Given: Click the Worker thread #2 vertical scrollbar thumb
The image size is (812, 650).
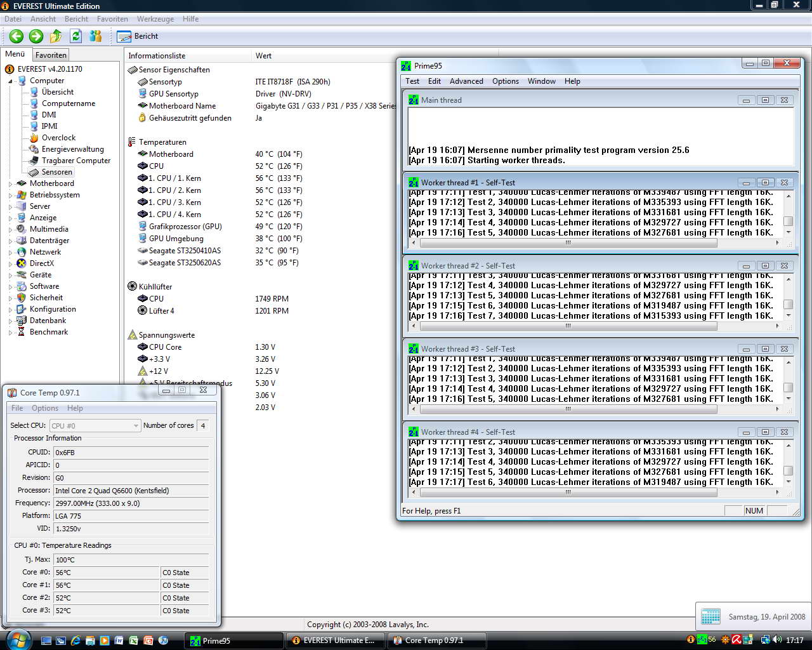Looking at the screenshot, I should tap(788, 305).
